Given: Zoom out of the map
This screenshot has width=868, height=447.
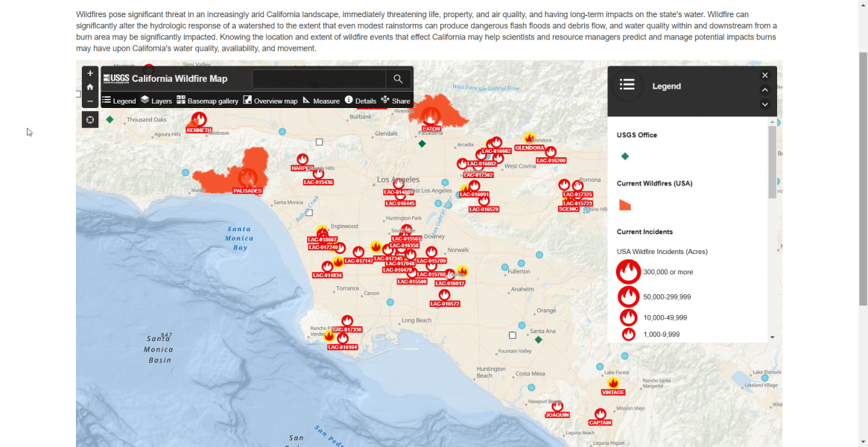Looking at the screenshot, I should tap(90, 101).
